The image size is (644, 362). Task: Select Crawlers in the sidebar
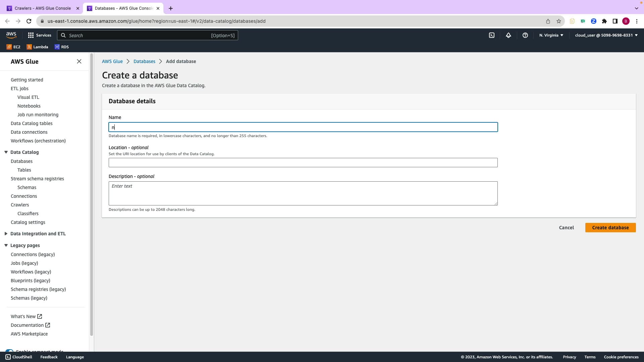pos(20,205)
